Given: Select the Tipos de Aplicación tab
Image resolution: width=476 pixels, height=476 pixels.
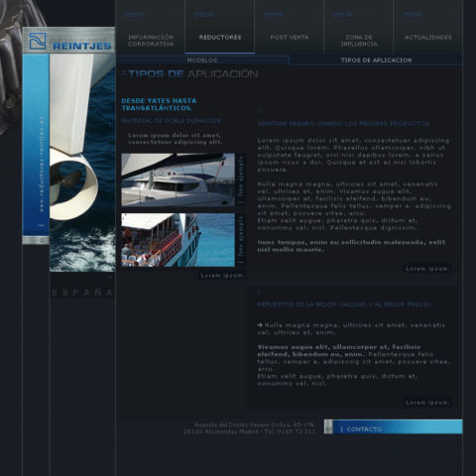Looking at the screenshot, I should (376, 60).
